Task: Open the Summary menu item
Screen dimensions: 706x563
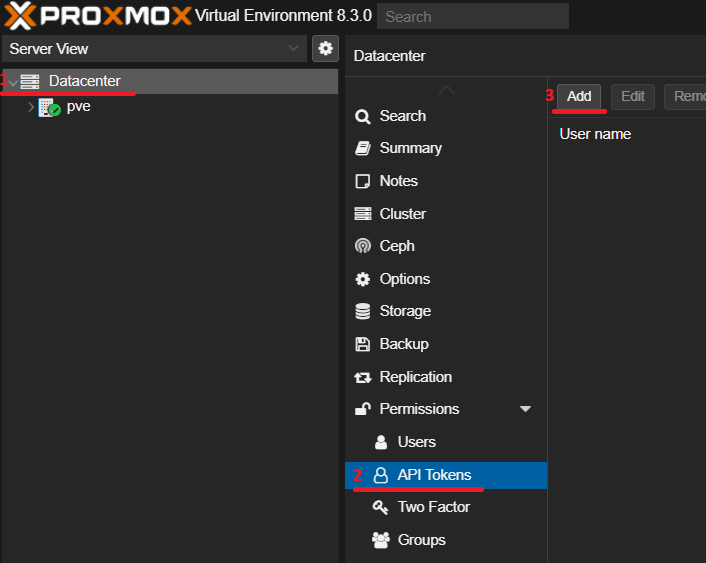Action: pyautogui.click(x=446, y=148)
